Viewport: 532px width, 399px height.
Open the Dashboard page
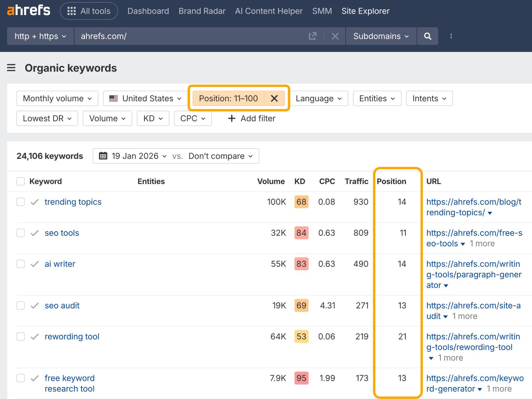148,11
